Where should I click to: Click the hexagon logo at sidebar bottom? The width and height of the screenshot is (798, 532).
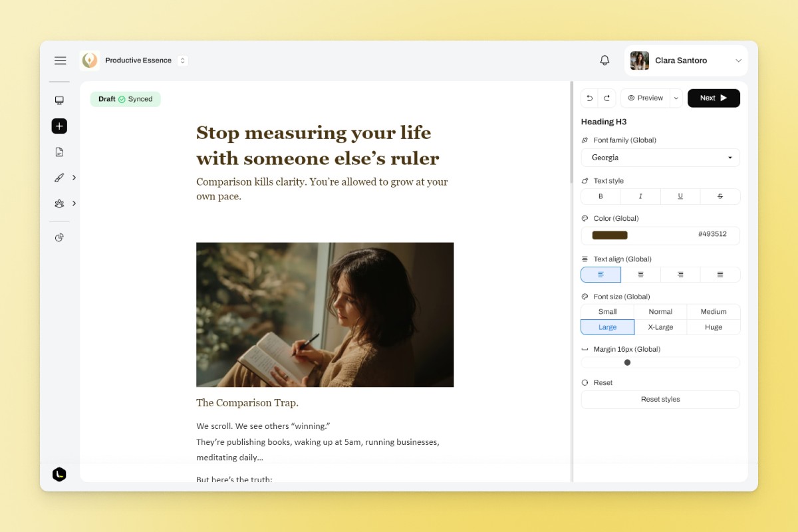click(59, 474)
